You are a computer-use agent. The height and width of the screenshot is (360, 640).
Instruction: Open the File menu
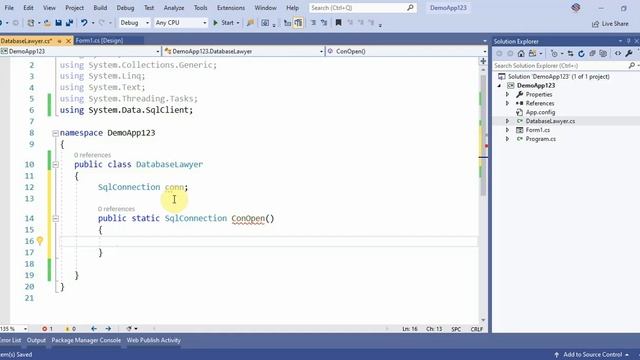click(9, 8)
